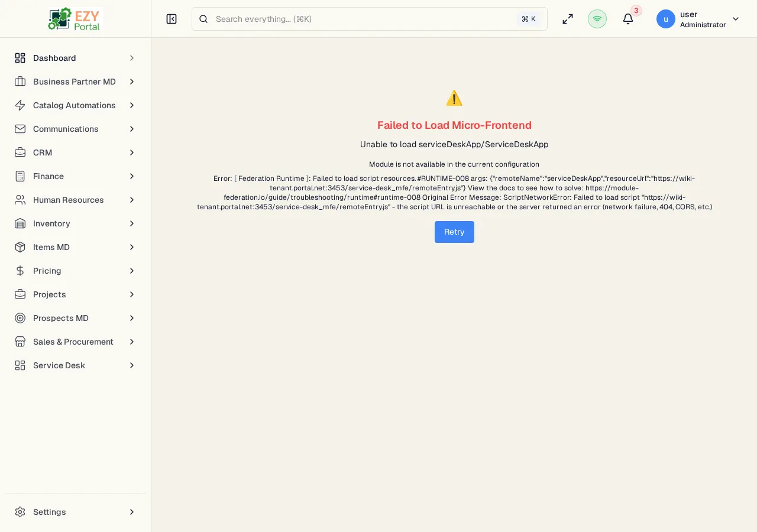Click the Inventory warehouse icon
This screenshot has width=757, height=532.
20,223
